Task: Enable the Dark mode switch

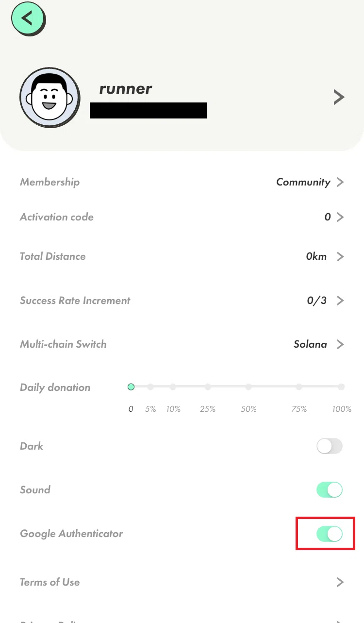Action: coord(330,446)
